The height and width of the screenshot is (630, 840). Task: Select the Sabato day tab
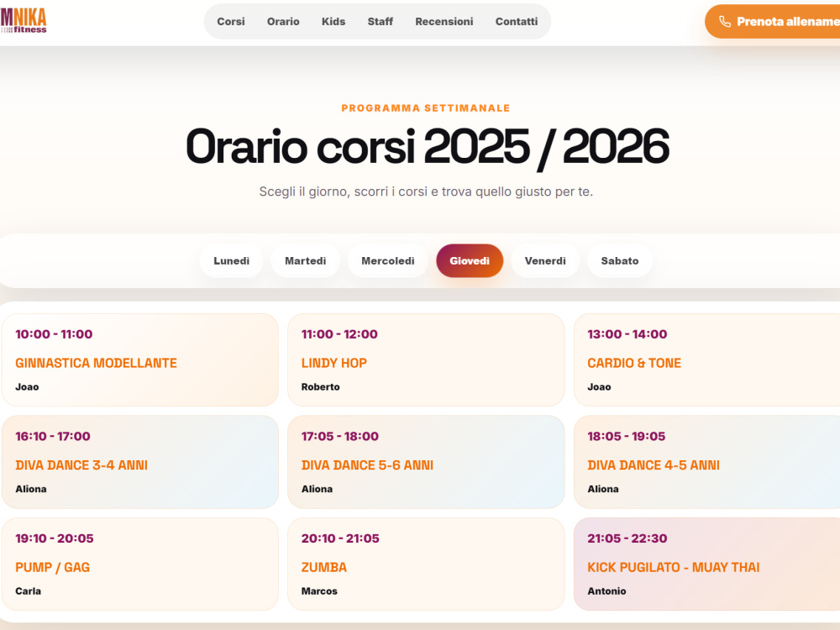(x=620, y=261)
